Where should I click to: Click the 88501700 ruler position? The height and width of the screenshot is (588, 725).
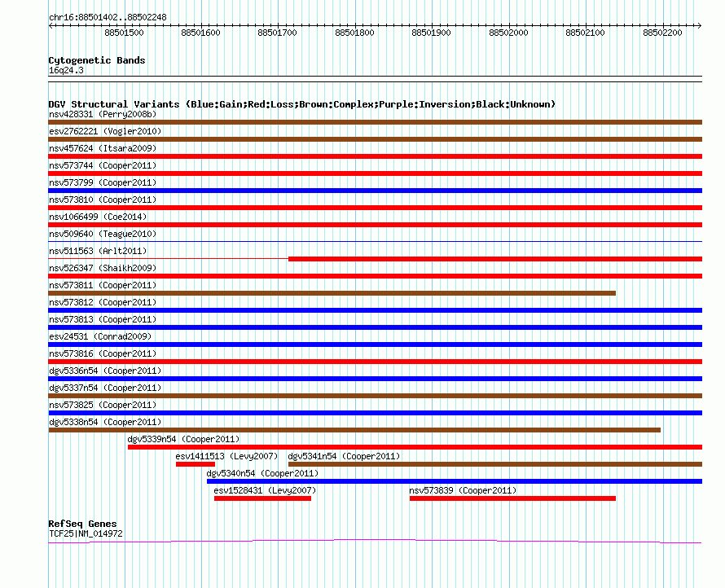click(x=278, y=33)
